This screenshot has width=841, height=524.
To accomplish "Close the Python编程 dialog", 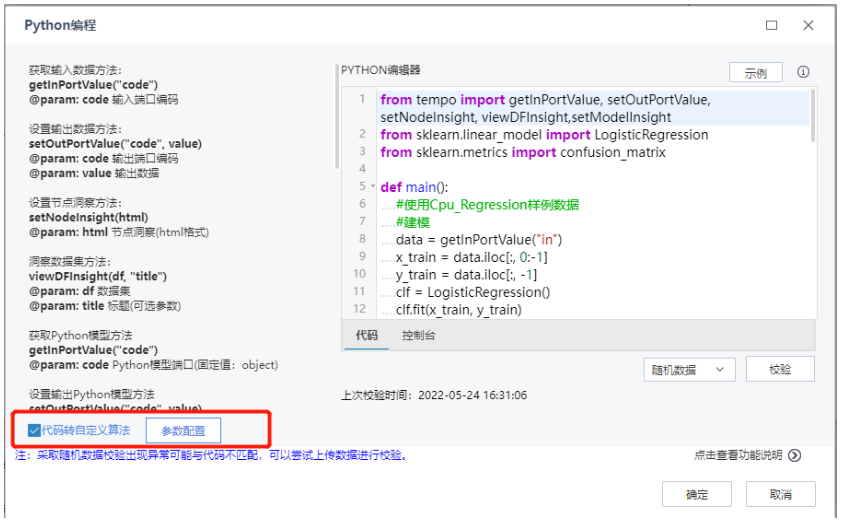I will [808, 26].
